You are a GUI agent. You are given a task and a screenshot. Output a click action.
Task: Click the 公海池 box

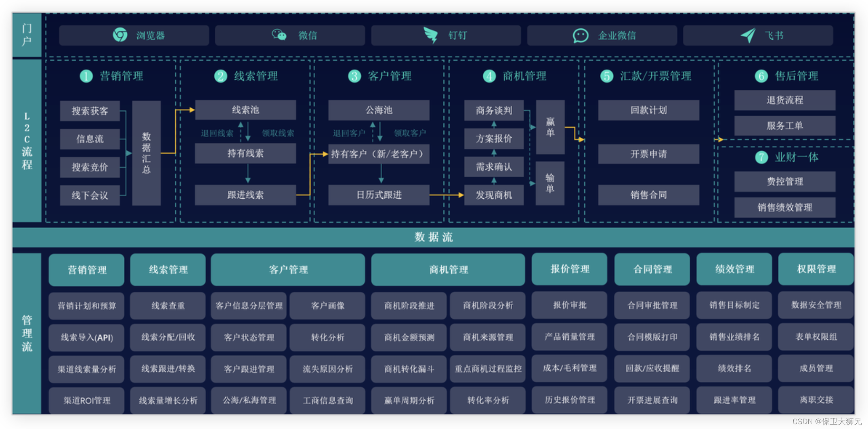(x=379, y=110)
